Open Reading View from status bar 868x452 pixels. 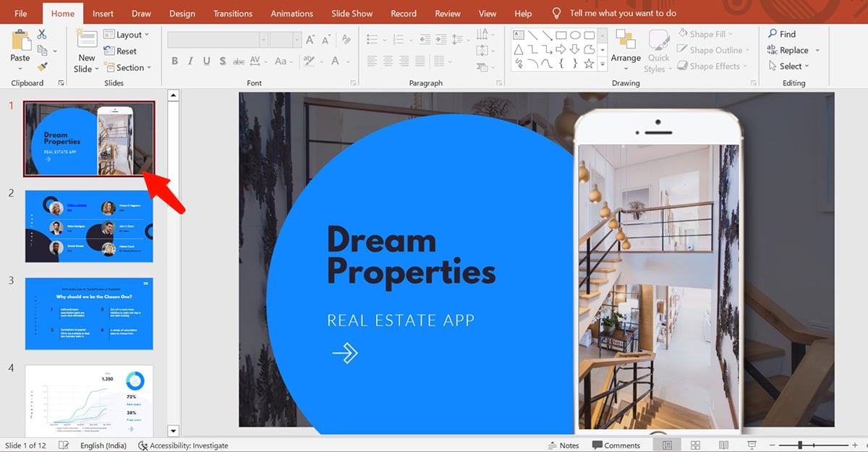click(x=723, y=445)
